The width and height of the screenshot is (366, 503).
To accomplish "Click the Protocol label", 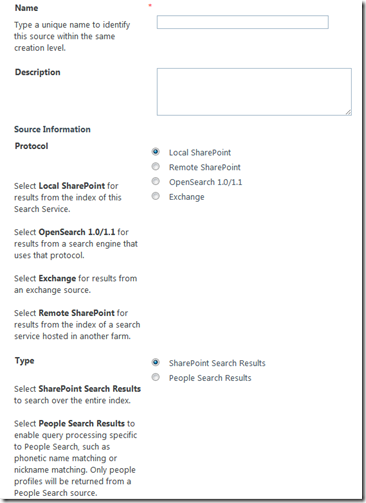I will (31, 146).
